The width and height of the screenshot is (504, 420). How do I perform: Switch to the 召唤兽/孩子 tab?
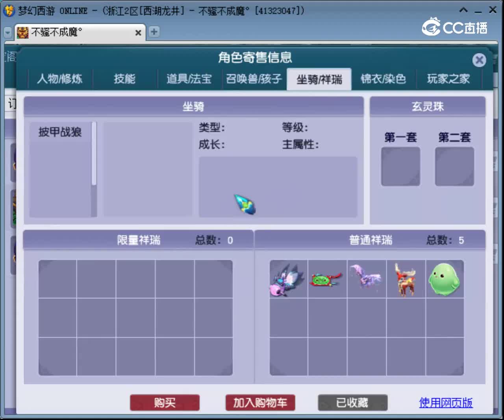(254, 79)
